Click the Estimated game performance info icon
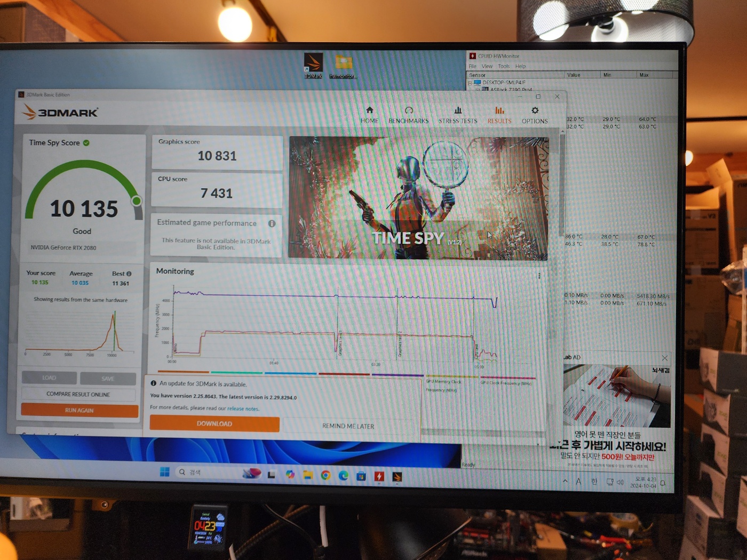747x560 pixels. click(272, 223)
